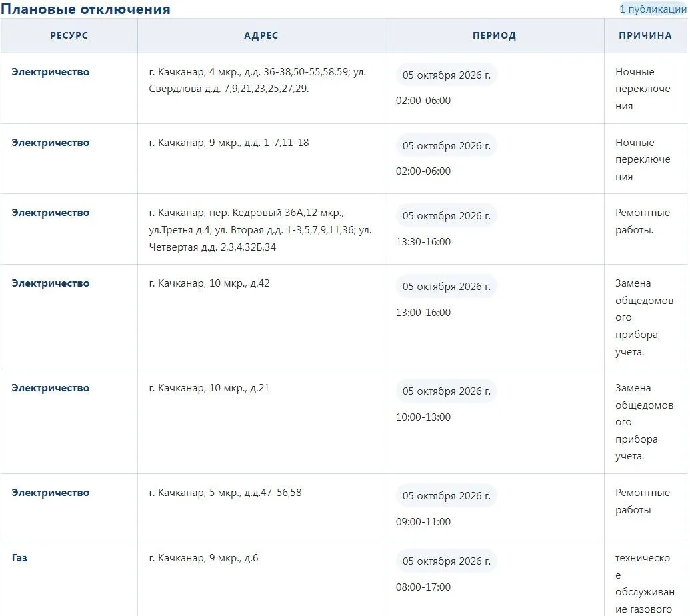
Task: Click "02:00-06:00" in the 4 мкр. row
Action: point(423,100)
